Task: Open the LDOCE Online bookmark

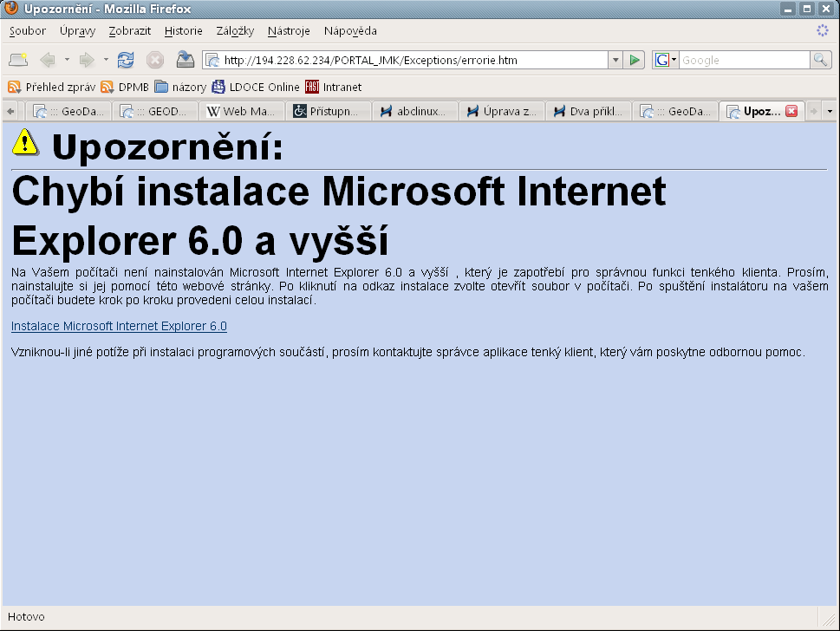Action: point(256,87)
